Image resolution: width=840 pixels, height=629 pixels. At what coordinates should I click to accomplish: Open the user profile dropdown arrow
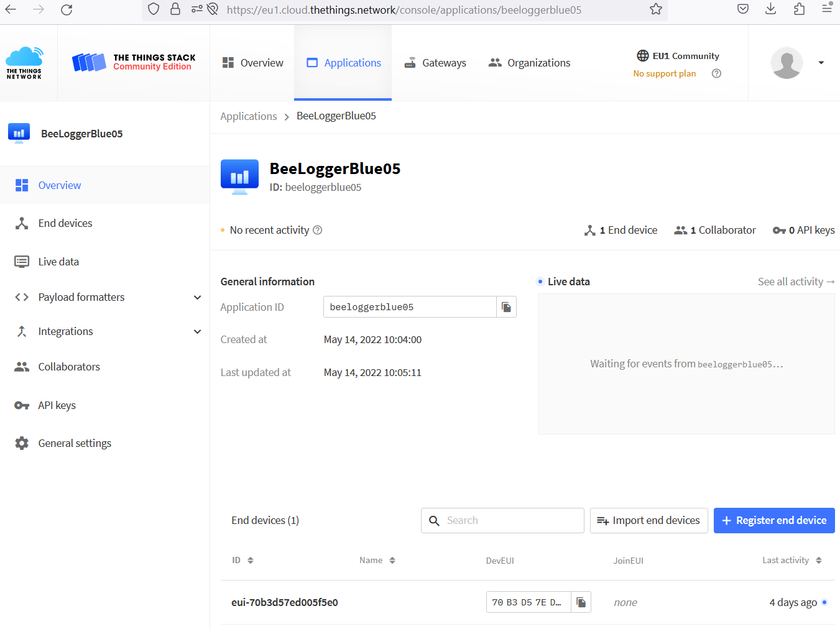821,63
